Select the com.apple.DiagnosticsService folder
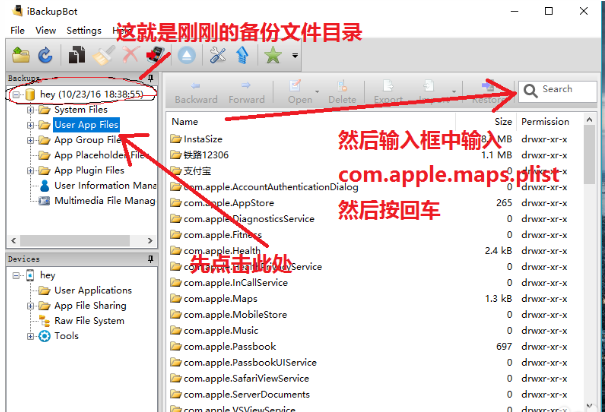The width and height of the screenshot is (605, 412). (249, 219)
